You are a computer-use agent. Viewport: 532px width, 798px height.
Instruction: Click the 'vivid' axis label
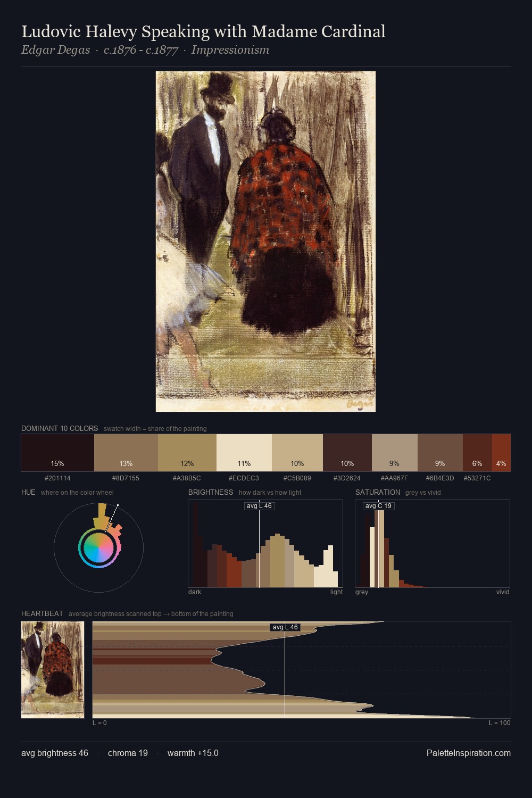[503, 592]
